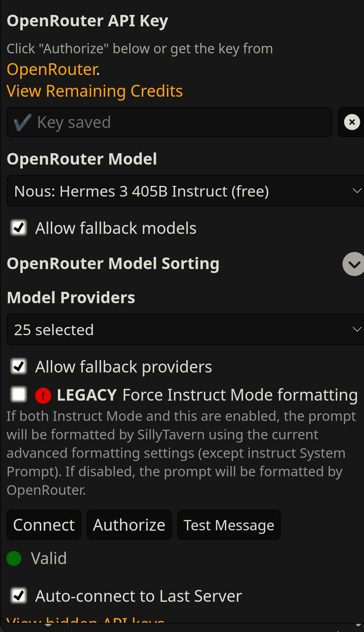Toggle Allow fallback providers checkbox
This screenshot has height=632, width=364.
[x=19, y=366]
